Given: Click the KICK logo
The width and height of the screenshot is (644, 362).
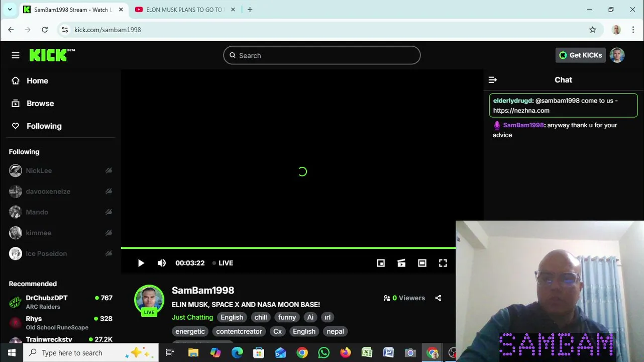Looking at the screenshot, I should coord(52,55).
